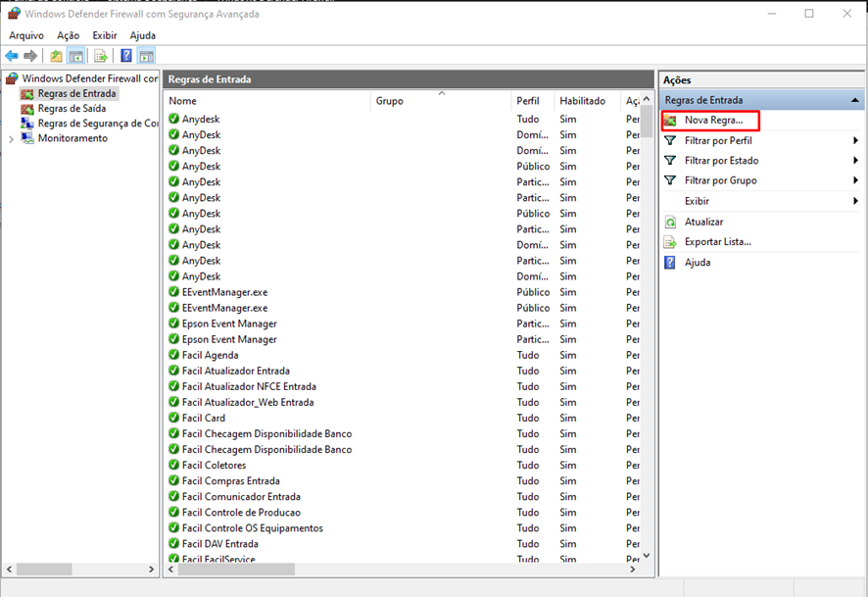This screenshot has height=597, width=868.
Task: Open the Arquivo menu
Action: coord(26,35)
